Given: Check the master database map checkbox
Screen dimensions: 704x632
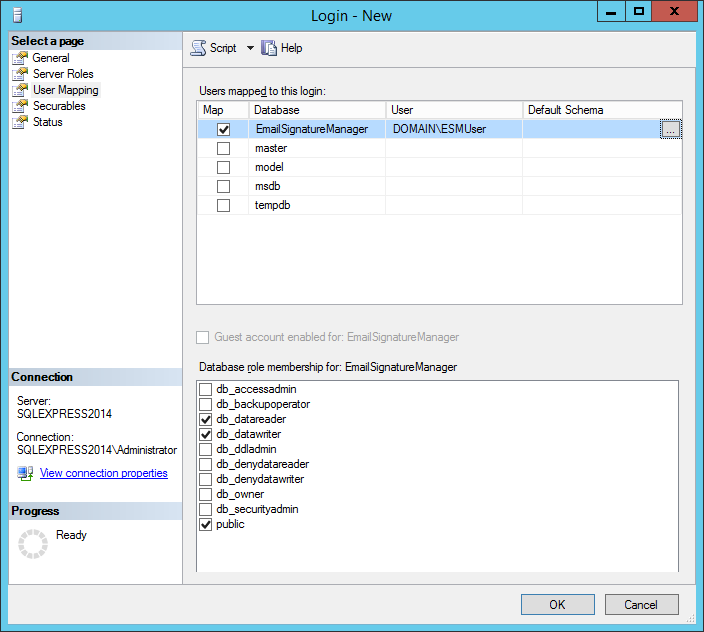Looking at the screenshot, I should 223,148.
